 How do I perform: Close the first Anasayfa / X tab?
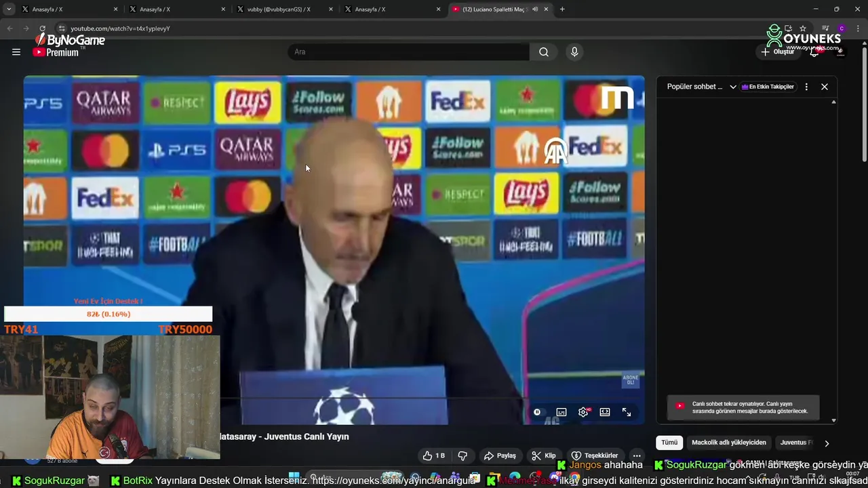tap(115, 9)
